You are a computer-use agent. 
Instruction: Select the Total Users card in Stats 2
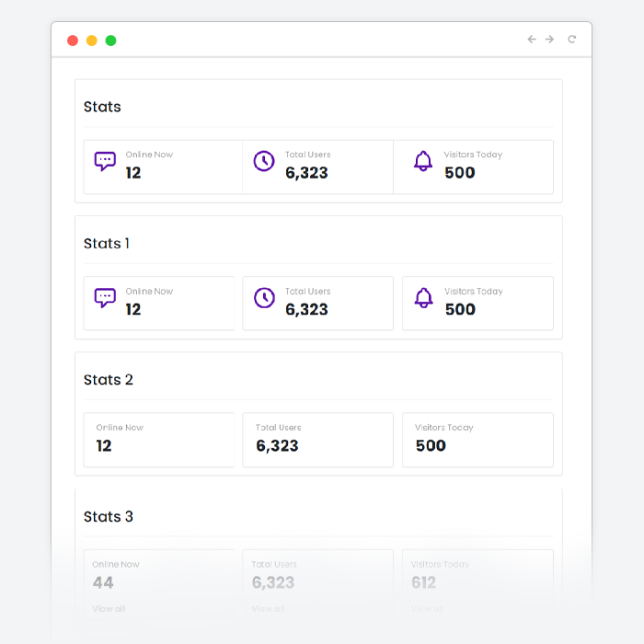tap(317, 440)
